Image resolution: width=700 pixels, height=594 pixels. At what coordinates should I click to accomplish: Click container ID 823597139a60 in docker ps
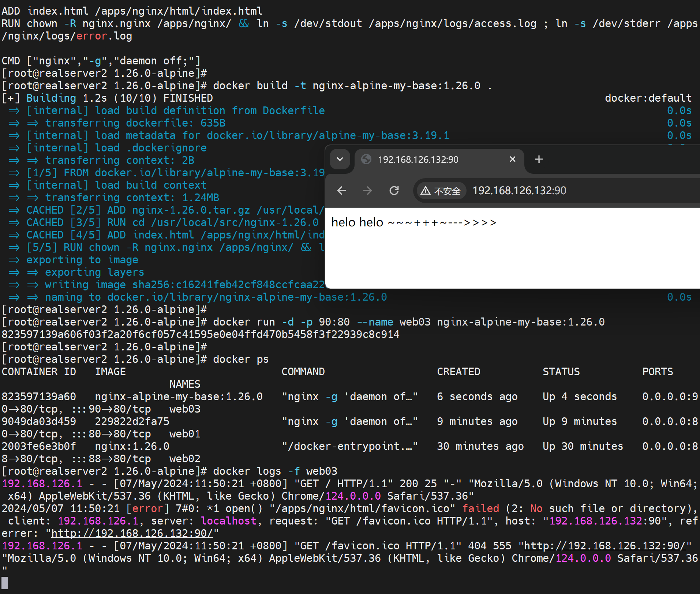tap(39, 396)
